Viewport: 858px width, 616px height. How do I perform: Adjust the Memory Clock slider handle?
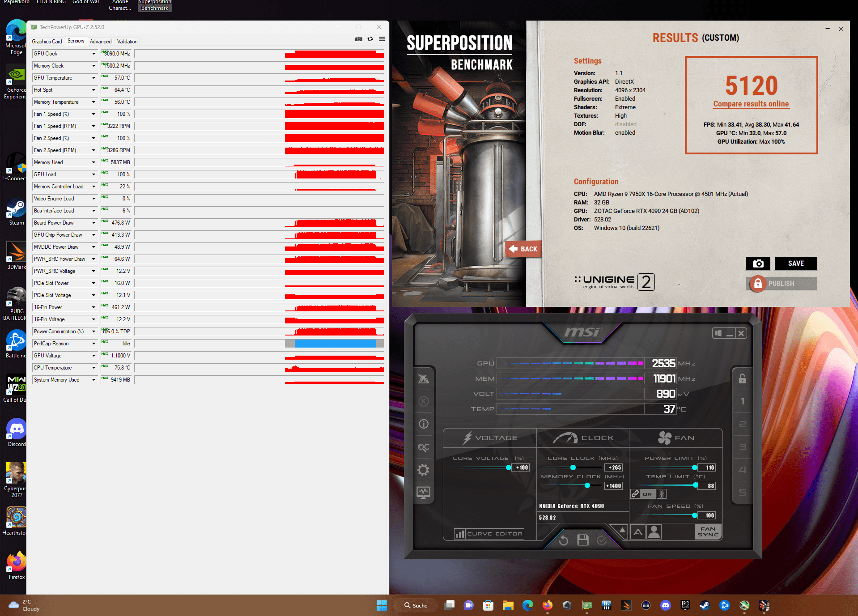[587, 486]
